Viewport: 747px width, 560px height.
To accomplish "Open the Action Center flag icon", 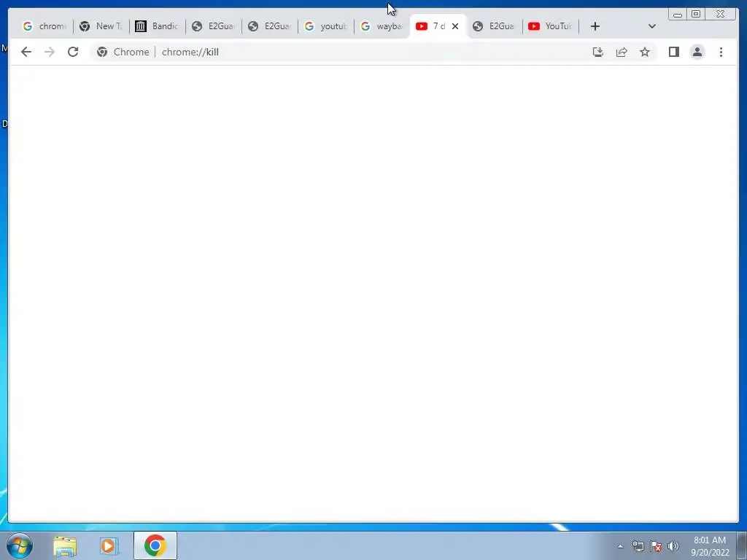I will [656, 546].
